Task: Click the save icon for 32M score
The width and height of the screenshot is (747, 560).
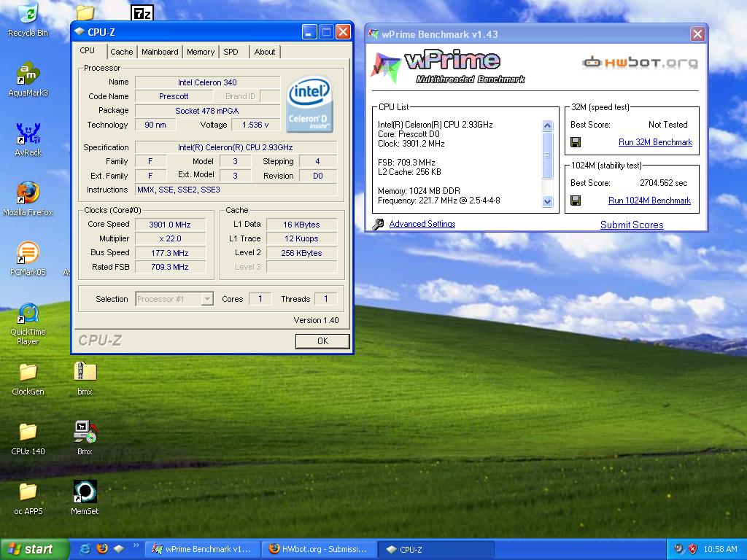Action: tap(576, 142)
